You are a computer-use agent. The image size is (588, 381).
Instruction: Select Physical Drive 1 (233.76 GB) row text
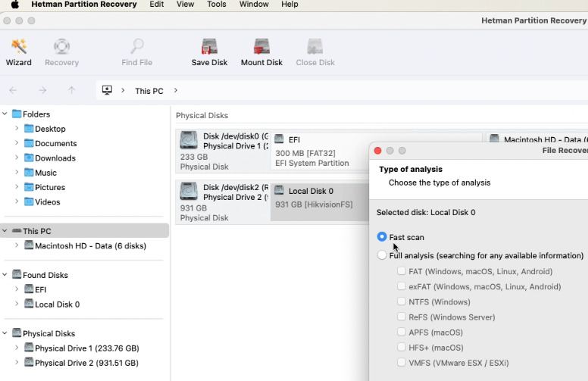tap(87, 348)
